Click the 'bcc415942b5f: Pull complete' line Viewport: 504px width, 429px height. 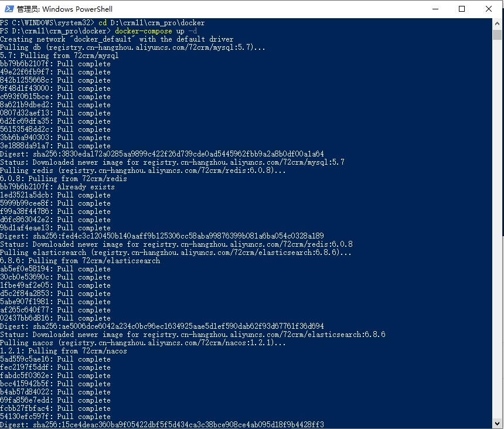coord(55,384)
